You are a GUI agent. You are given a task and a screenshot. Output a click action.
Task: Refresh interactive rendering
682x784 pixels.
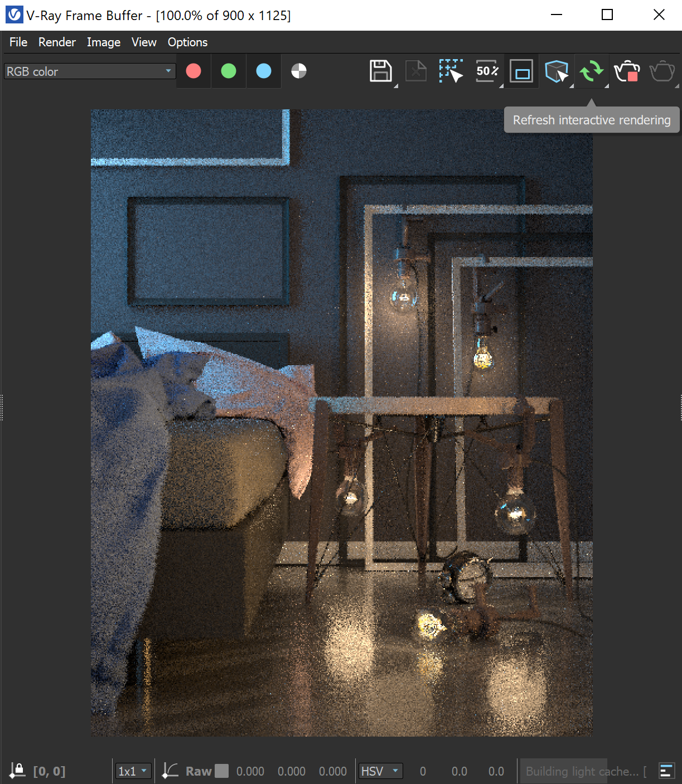click(591, 71)
